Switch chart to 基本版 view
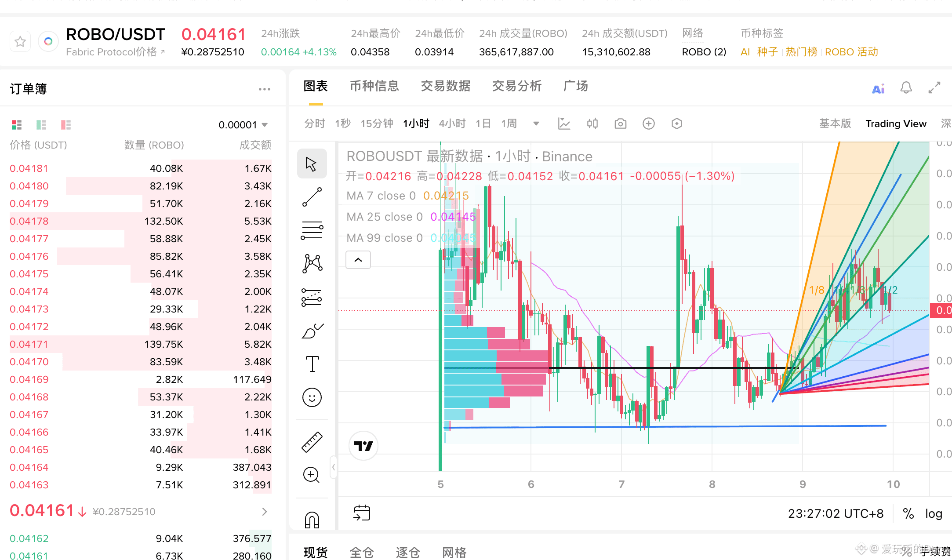The height and width of the screenshot is (560, 952). [835, 124]
